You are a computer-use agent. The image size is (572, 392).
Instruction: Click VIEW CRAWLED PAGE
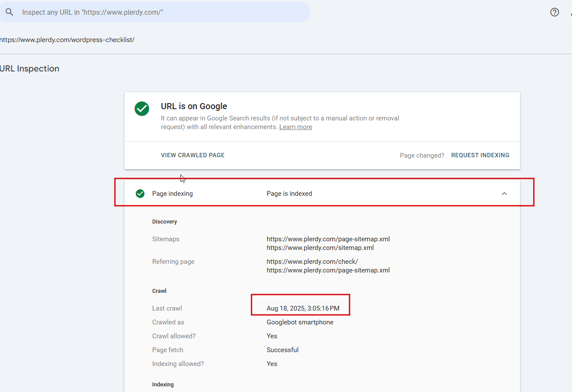coord(193,155)
